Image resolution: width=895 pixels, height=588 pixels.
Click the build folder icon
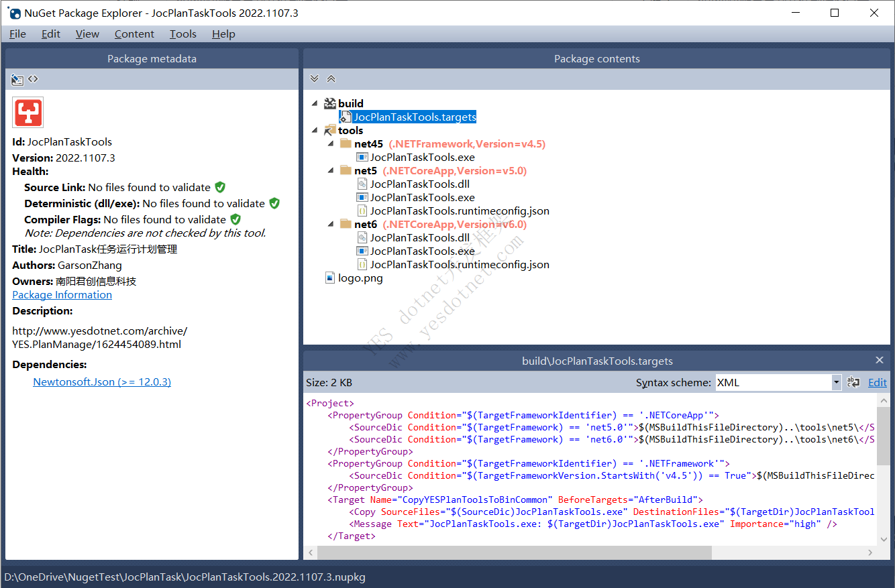click(329, 103)
